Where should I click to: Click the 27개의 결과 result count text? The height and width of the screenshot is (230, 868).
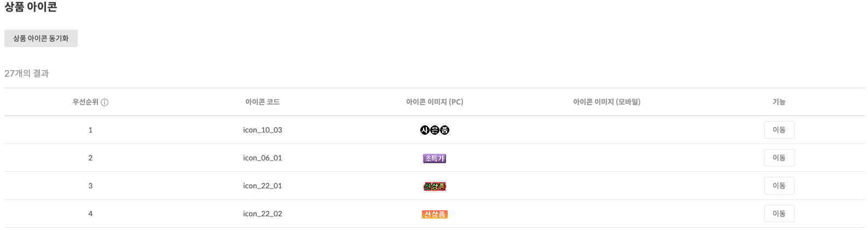point(27,73)
